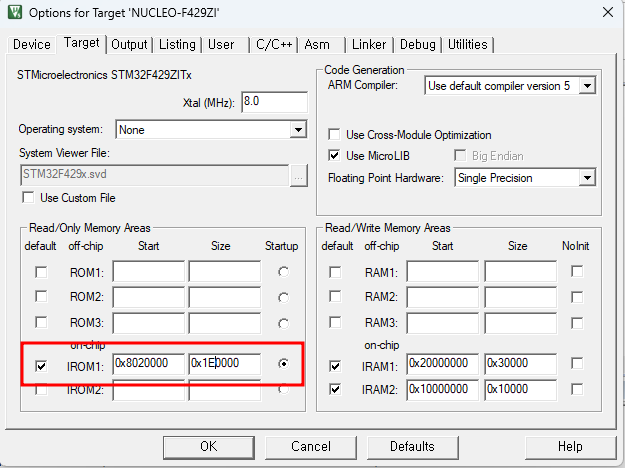Open the Debug tab

[x=417, y=44]
